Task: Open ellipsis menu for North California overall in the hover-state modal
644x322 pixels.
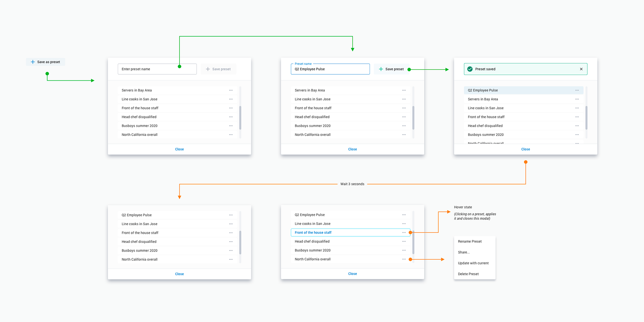Action: click(x=404, y=259)
